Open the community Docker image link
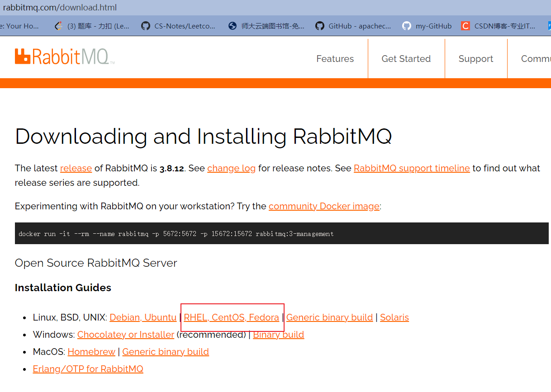 (x=324, y=206)
